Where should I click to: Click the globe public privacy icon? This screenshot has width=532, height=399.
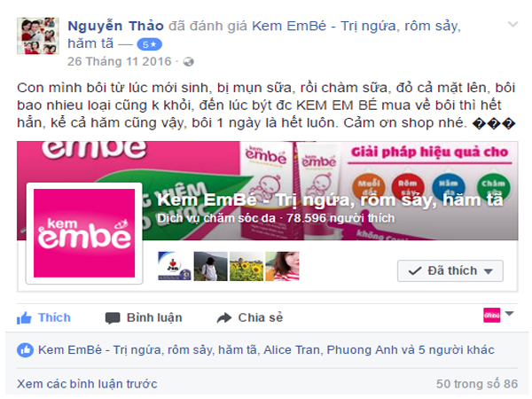188,62
